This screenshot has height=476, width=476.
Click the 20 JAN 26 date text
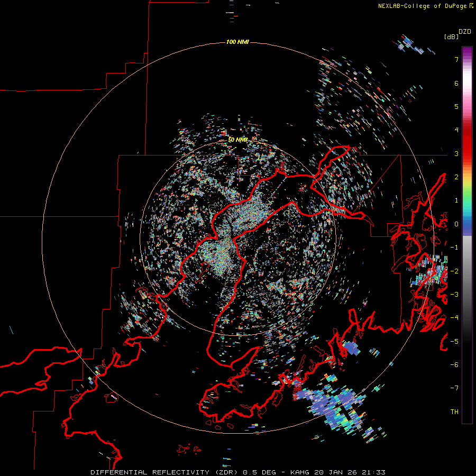point(335,472)
